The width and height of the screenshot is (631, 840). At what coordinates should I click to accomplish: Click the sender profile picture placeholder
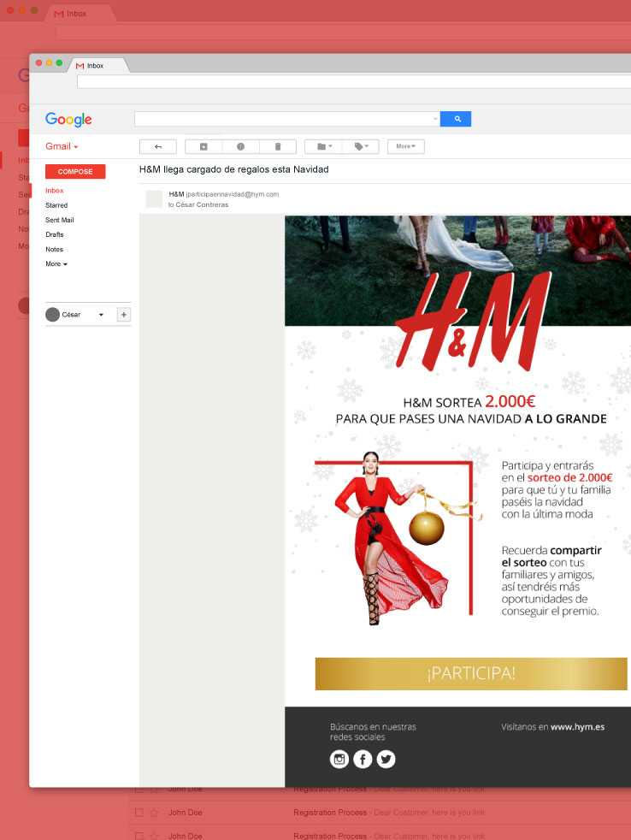point(154,198)
